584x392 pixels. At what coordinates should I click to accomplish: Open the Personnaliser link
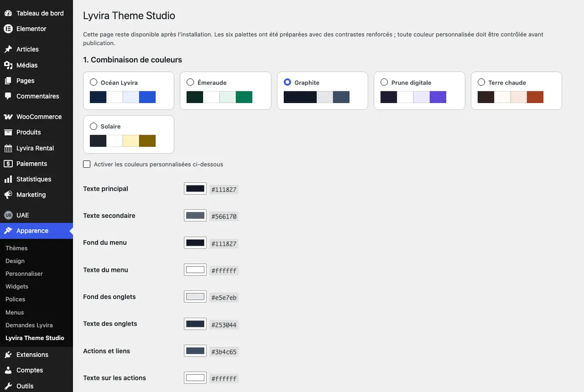click(24, 274)
